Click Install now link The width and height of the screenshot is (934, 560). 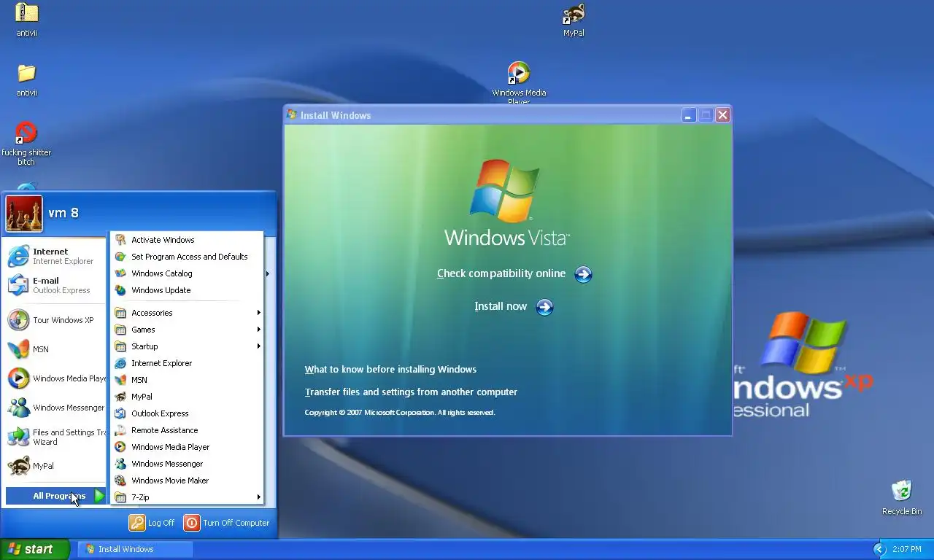tap(501, 306)
